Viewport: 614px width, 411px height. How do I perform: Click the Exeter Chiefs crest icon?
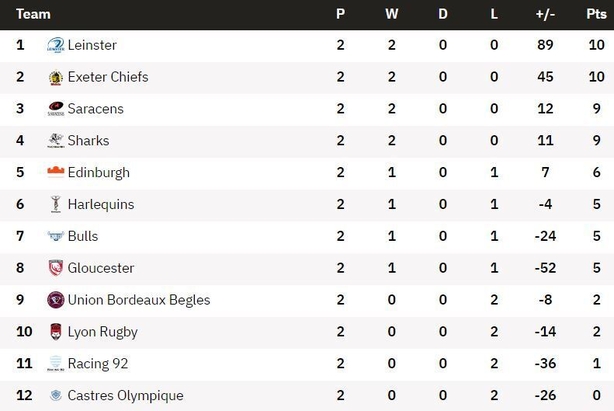tap(56, 77)
